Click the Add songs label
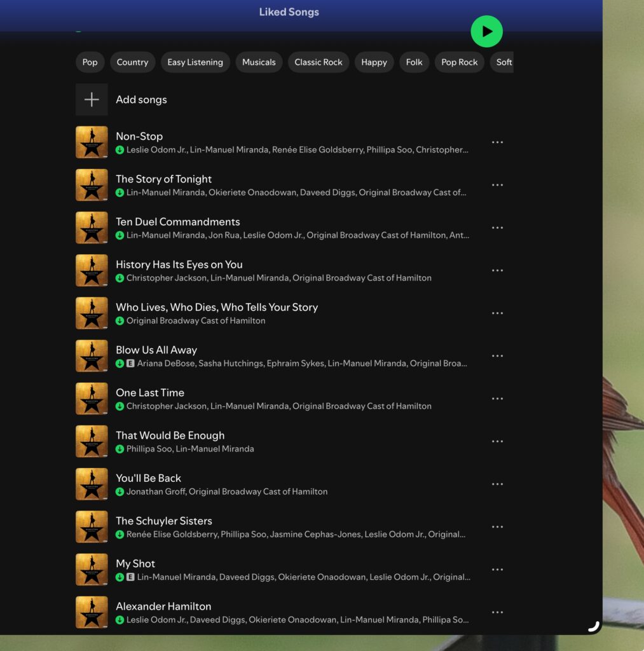This screenshot has height=651, width=644. coord(141,100)
